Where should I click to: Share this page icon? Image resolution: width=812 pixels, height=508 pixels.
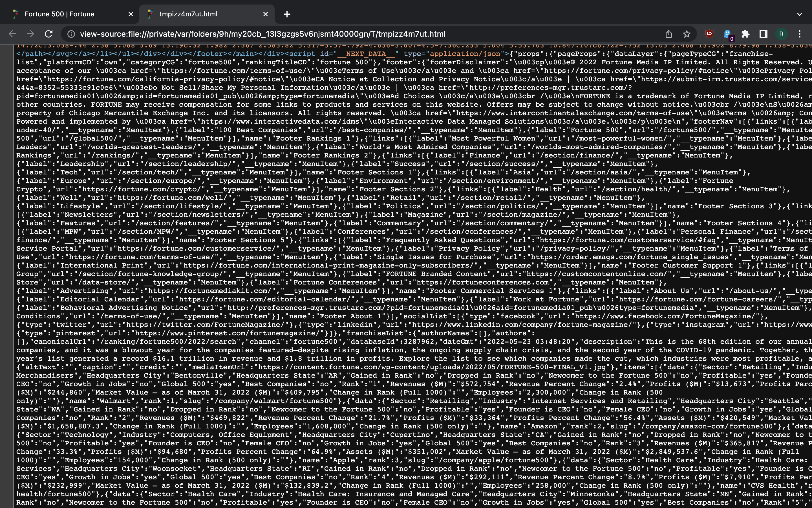click(x=669, y=34)
